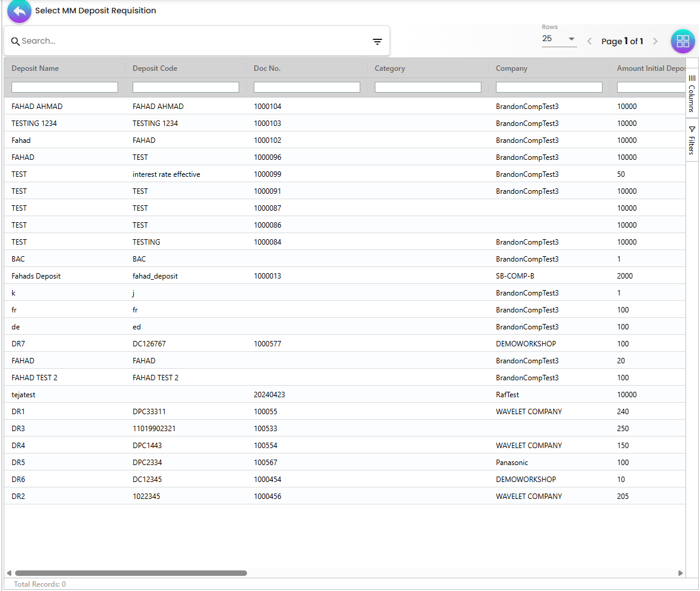Click the Deposit Name filter box
Image resolution: width=700 pixels, height=591 pixels.
point(65,87)
